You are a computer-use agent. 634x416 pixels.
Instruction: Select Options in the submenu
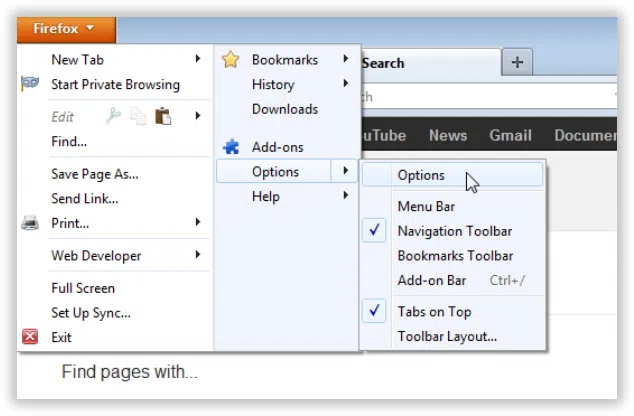pos(452,175)
